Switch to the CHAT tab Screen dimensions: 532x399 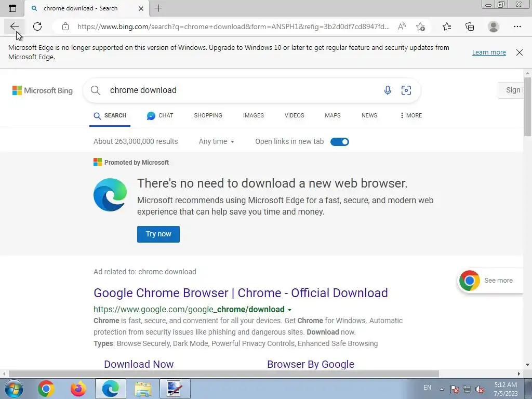pos(160,115)
